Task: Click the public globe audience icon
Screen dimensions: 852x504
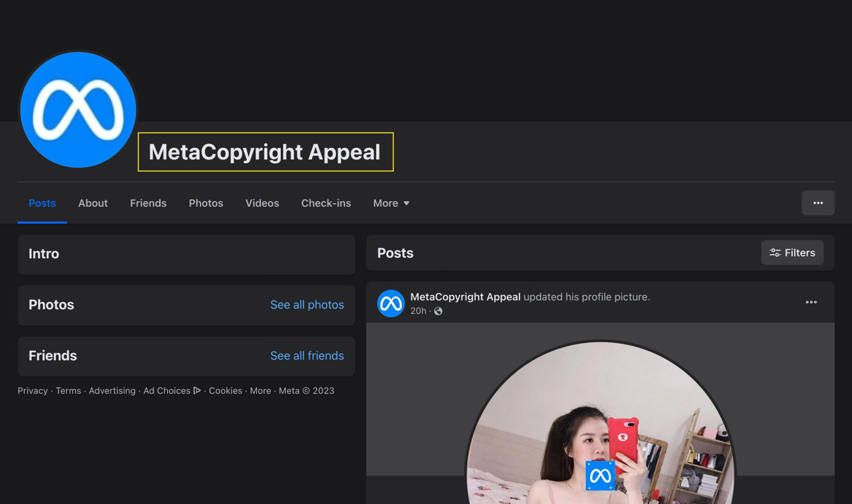Action: pos(438,311)
